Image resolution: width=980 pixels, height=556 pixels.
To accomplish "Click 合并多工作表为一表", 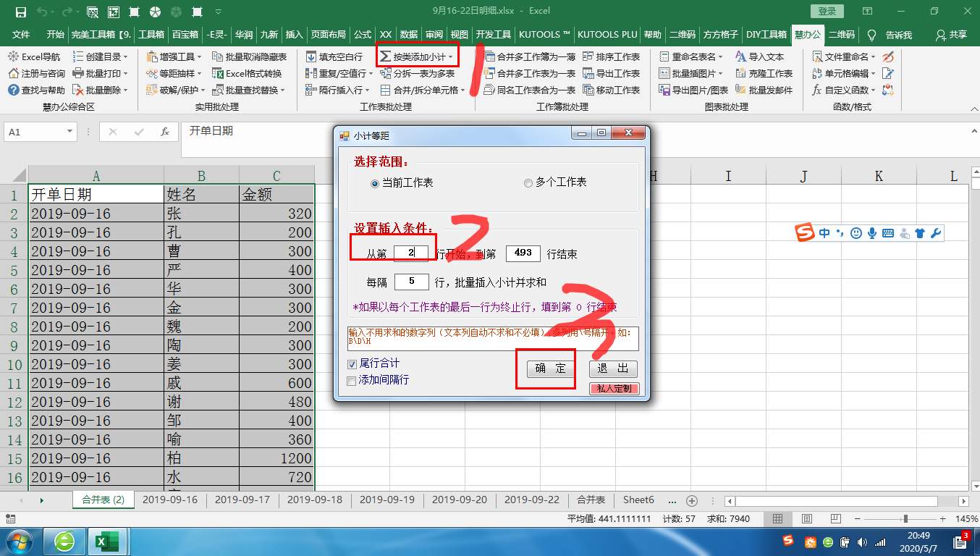I will click(x=529, y=73).
